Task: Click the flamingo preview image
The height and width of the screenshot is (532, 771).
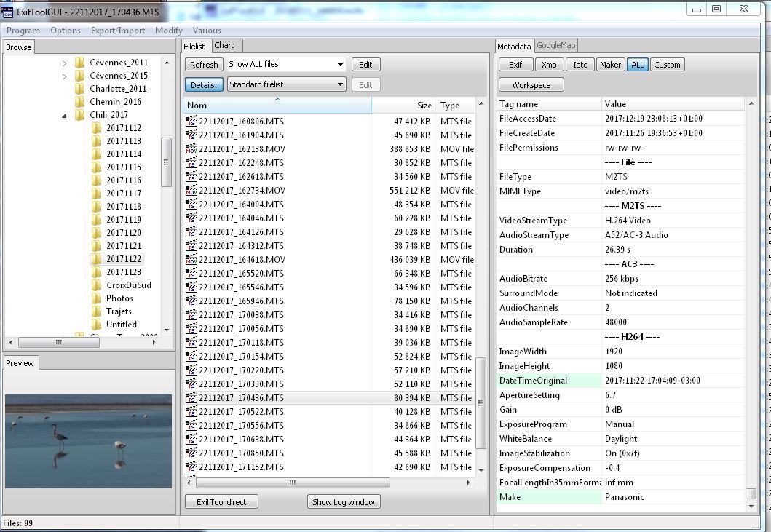Action: pyautogui.click(x=89, y=441)
